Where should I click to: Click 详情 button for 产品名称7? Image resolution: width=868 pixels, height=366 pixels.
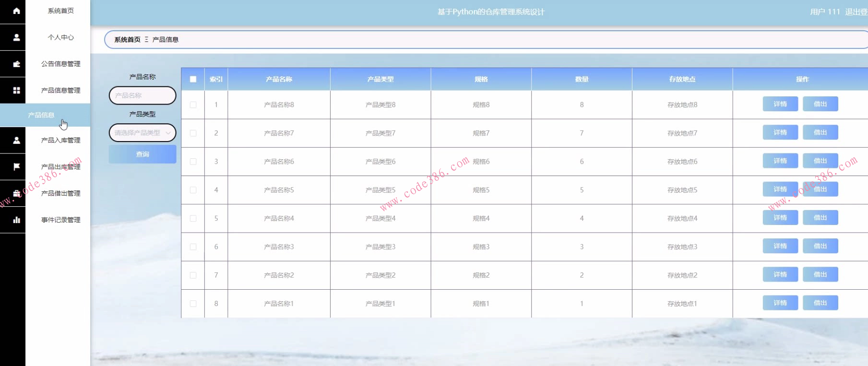(x=780, y=132)
